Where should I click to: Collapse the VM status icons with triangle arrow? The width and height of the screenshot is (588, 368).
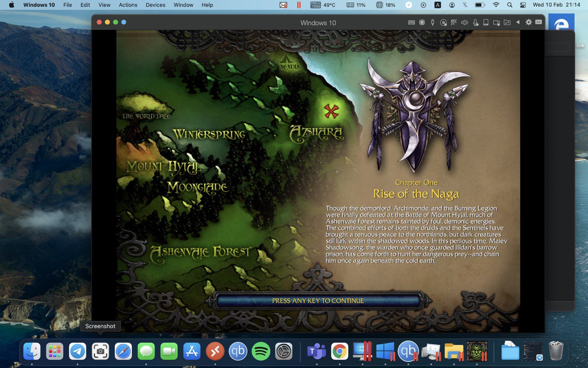[518, 22]
